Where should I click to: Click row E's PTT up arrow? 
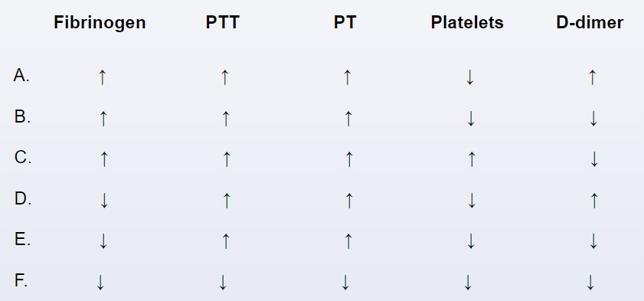[x=225, y=241]
